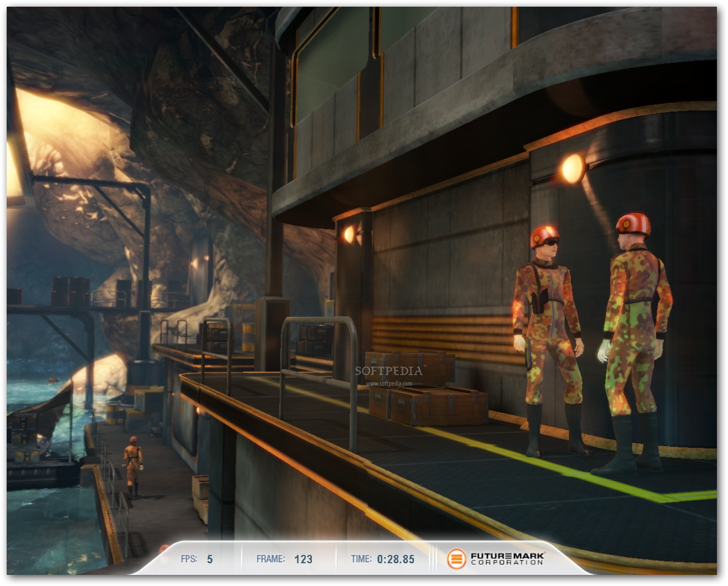The width and height of the screenshot is (728, 586).
Task: Click the elapsed time 0:28.85
Action: pyautogui.click(x=396, y=559)
